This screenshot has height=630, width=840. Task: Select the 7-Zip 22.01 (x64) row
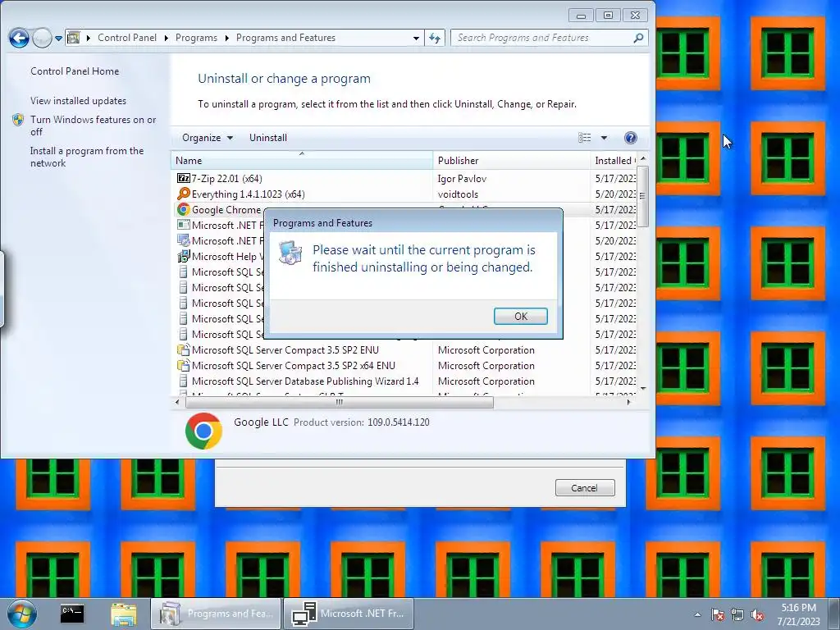point(405,178)
